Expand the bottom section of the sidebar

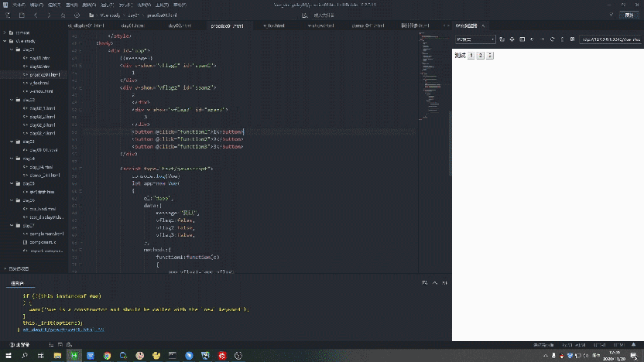[5, 268]
